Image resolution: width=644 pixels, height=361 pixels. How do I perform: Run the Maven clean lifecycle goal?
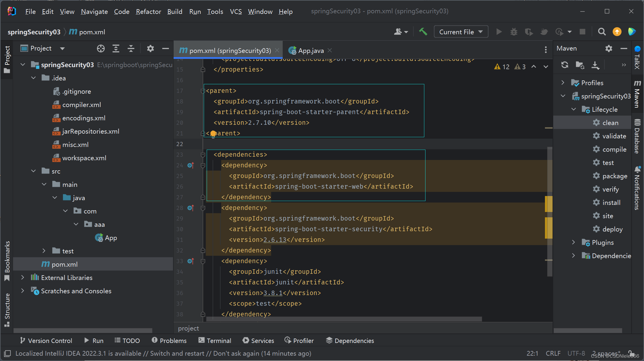coord(610,123)
